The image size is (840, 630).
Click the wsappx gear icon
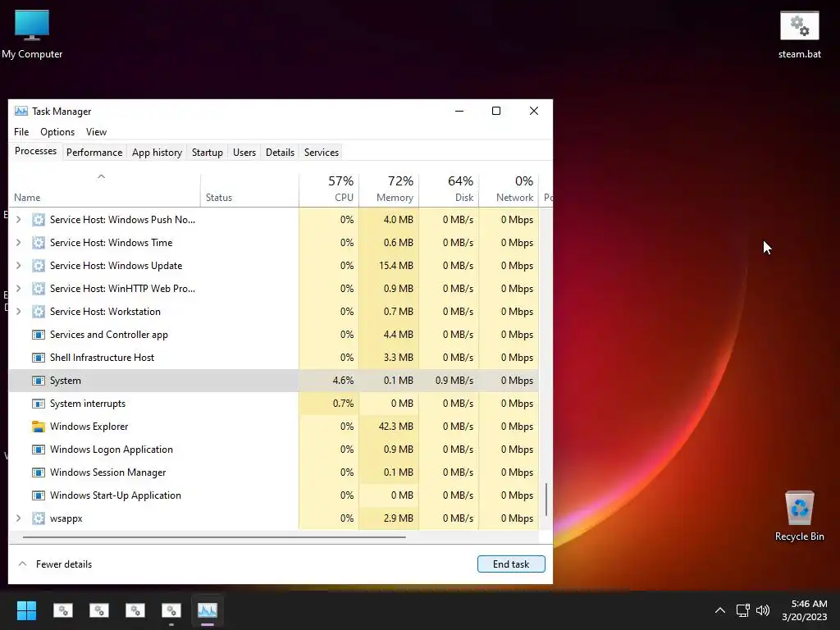[x=38, y=518]
